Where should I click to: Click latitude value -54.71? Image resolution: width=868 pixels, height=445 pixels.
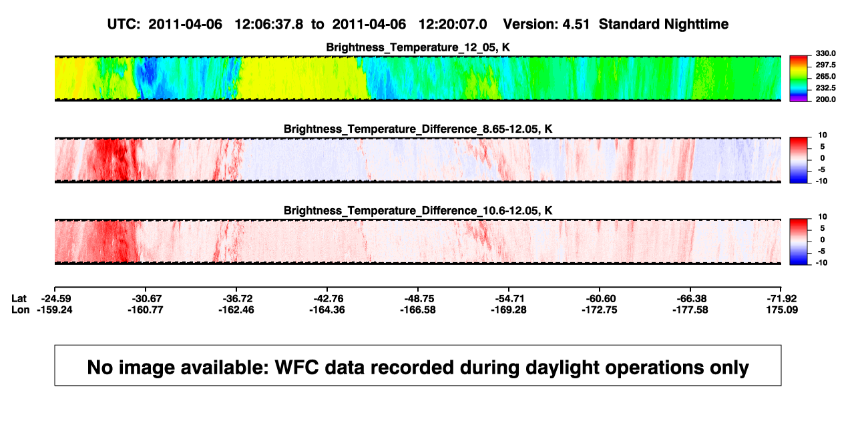509,298
